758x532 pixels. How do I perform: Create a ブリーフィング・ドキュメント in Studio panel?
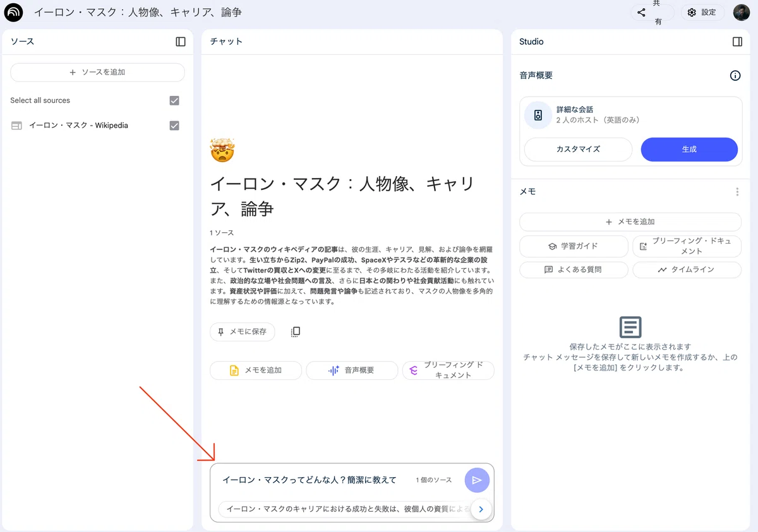click(x=687, y=246)
